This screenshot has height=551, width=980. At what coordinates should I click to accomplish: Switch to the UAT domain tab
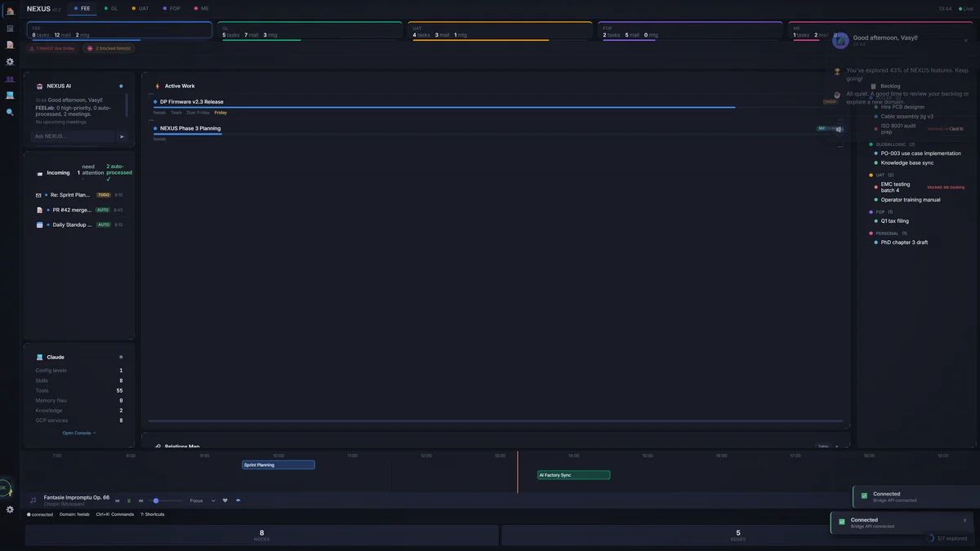(x=140, y=9)
